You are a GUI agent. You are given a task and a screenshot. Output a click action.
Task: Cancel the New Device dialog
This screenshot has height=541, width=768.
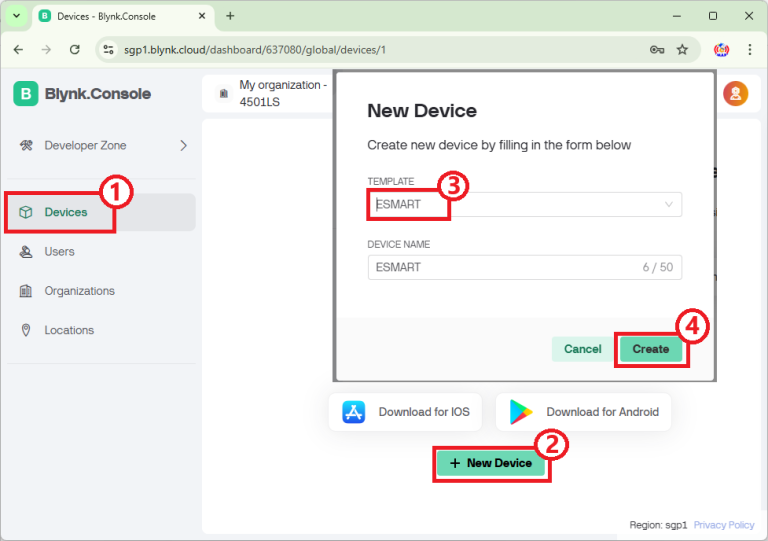point(582,349)
